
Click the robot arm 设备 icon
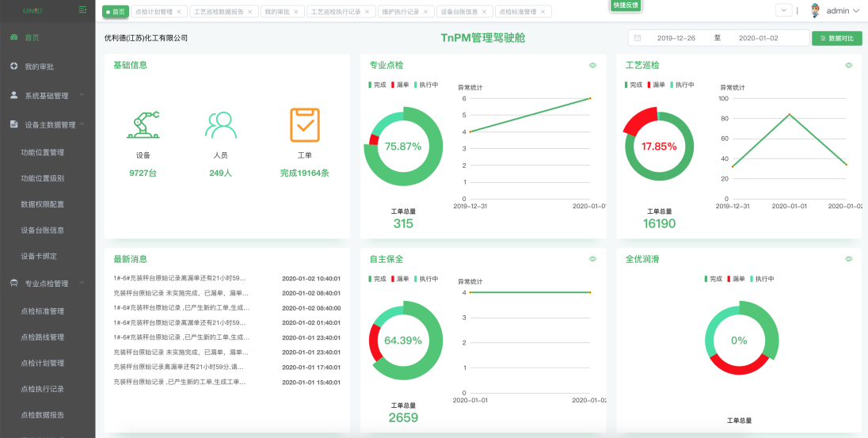point(143,125)
